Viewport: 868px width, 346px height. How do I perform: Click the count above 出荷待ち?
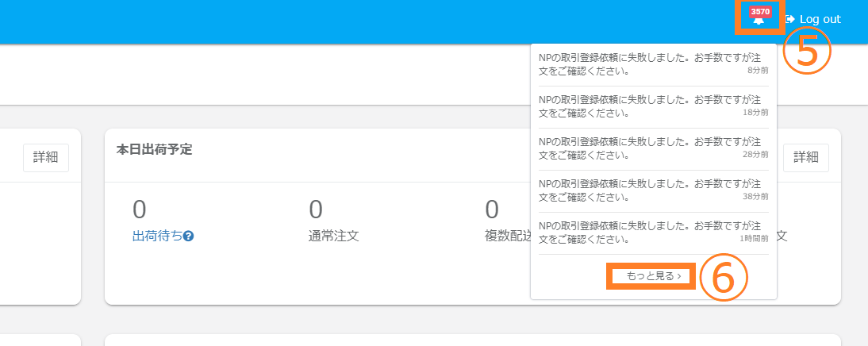[140, 210]
